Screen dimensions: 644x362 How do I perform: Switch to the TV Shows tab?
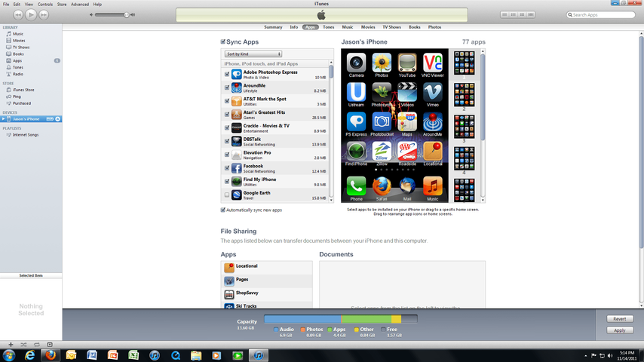coord(392,27)
